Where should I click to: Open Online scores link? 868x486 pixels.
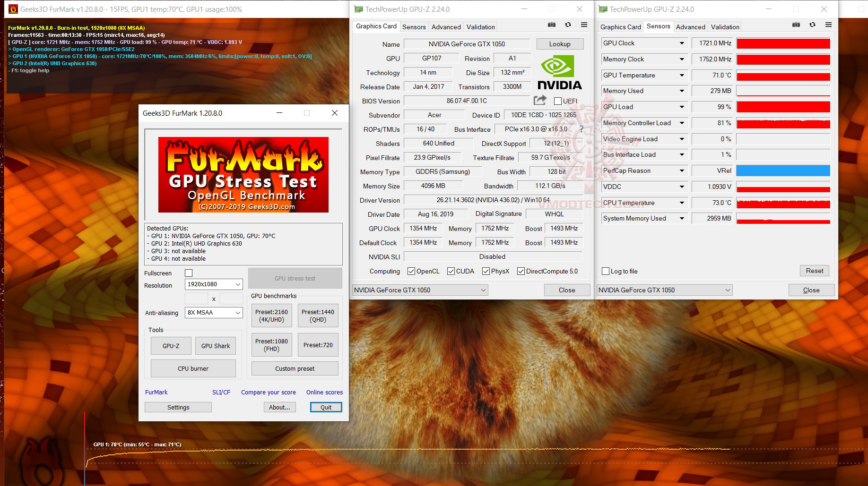[x=324, y=392]
